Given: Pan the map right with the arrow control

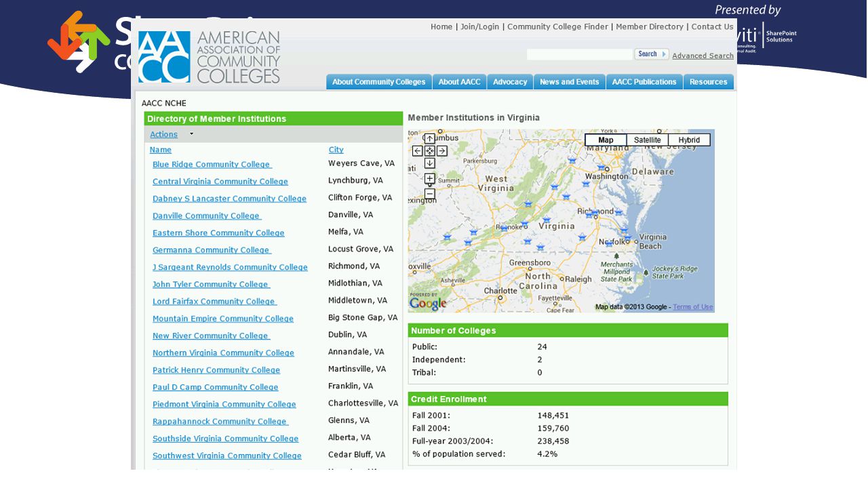Looking at the screenshot, I should pyautogui.click(x=441, y=151).
